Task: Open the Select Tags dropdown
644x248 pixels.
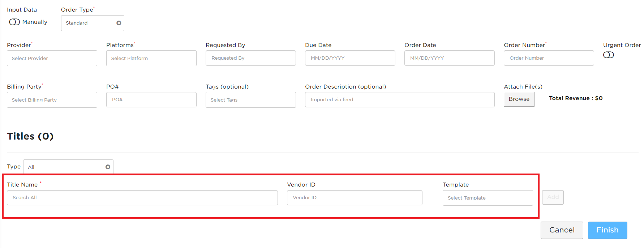Action: (x=251, y=100)
